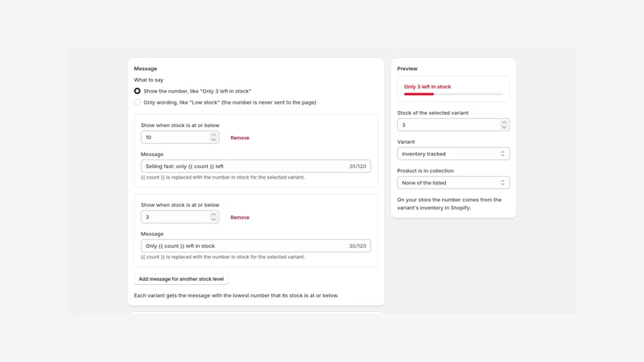Decrease the preview stock with its down arrow
Screen dimensions: 644x362
[x=504, y=128]
